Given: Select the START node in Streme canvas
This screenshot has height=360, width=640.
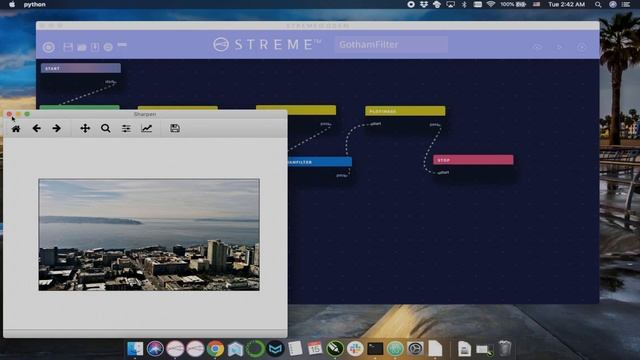Looking at the screenshot, I should 81,68.
